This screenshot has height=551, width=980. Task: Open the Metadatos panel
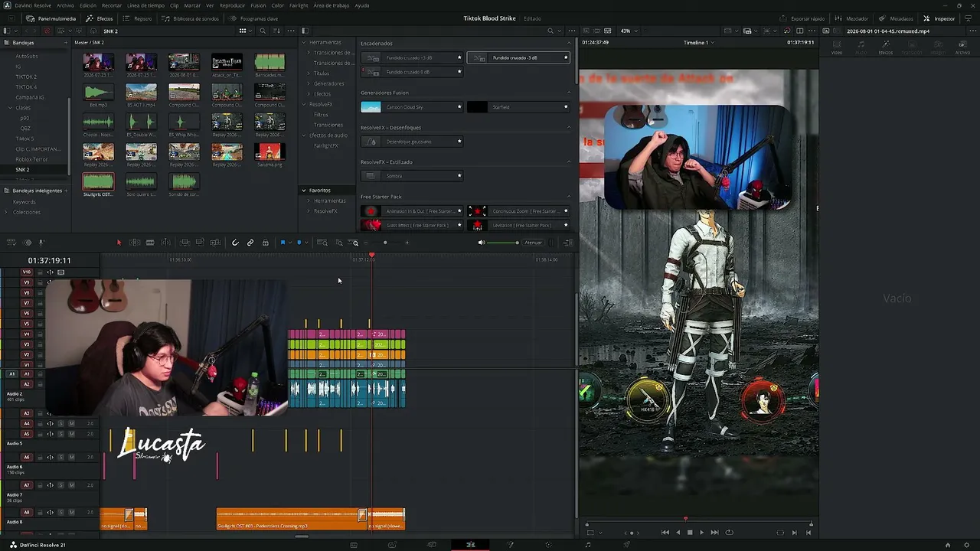[x=897, y=18]
